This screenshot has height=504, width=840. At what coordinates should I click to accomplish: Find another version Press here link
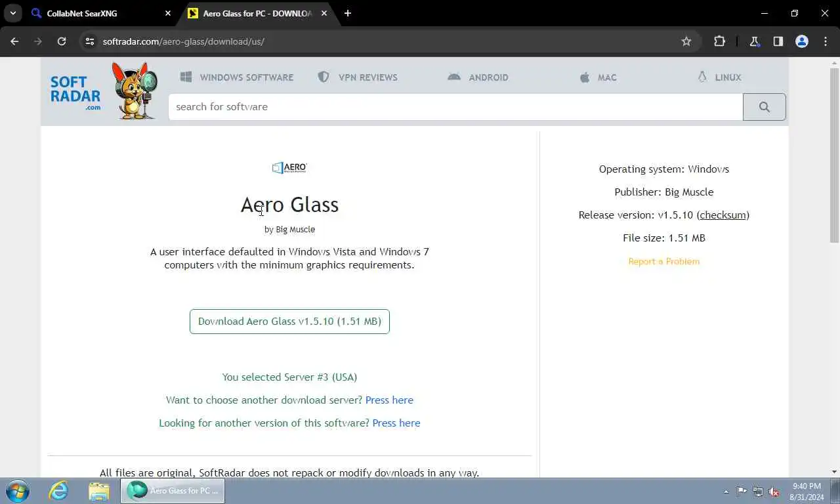tap(396, 423)
